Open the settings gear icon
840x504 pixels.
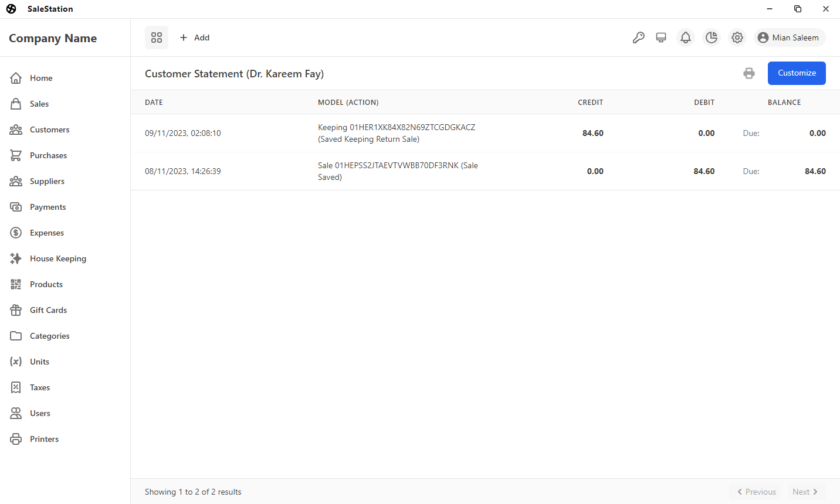737,37
